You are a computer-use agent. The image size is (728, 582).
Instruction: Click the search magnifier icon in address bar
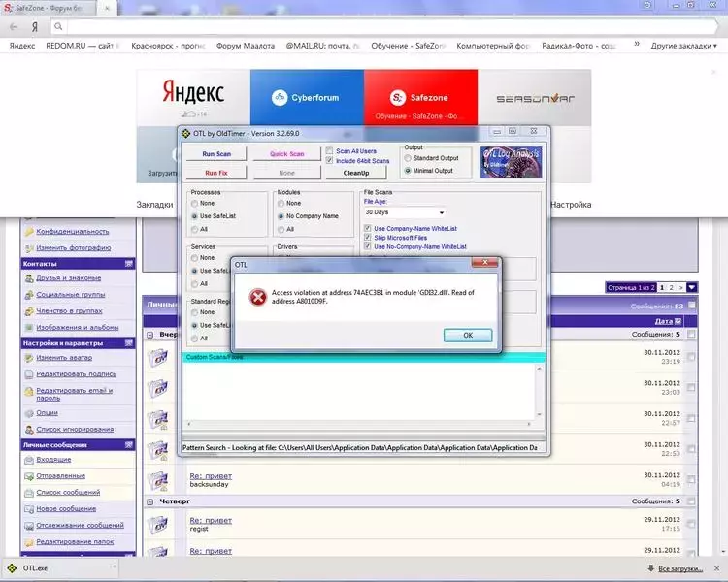(x=58, y=27)
